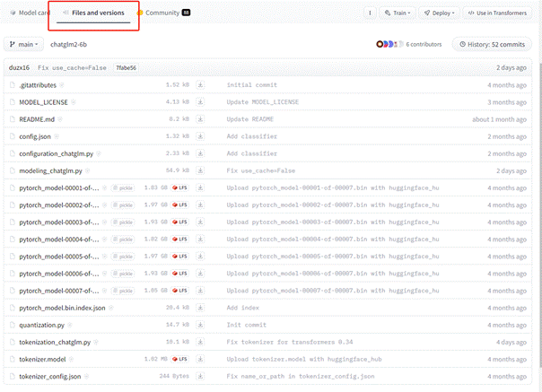Switch to the Community tab
This screenshot has height=392, width=542.
point(162,13)
